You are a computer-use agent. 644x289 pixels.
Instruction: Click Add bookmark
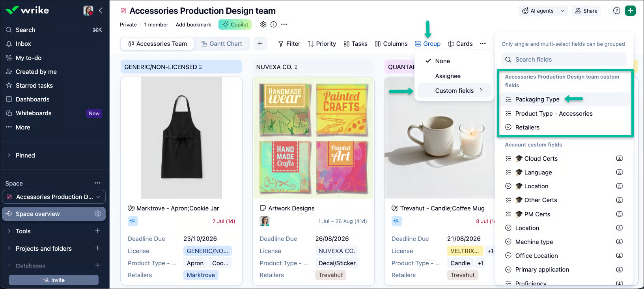pyautogui.click(x=193, y=24)
